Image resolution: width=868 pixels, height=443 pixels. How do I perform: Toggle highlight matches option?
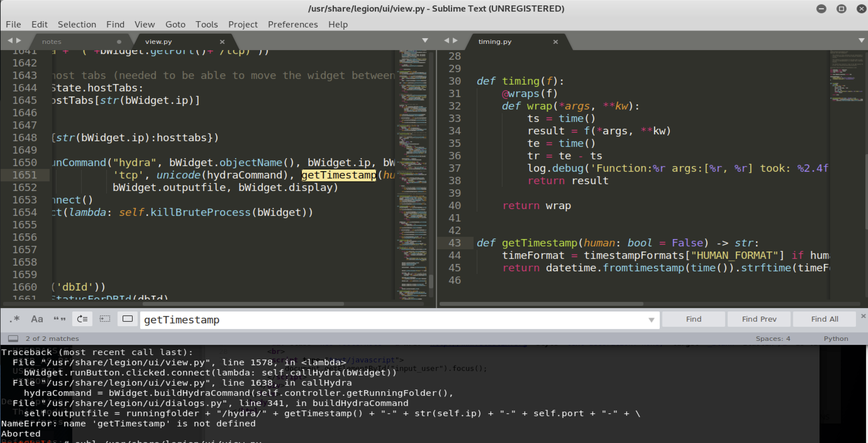[127, 319]
